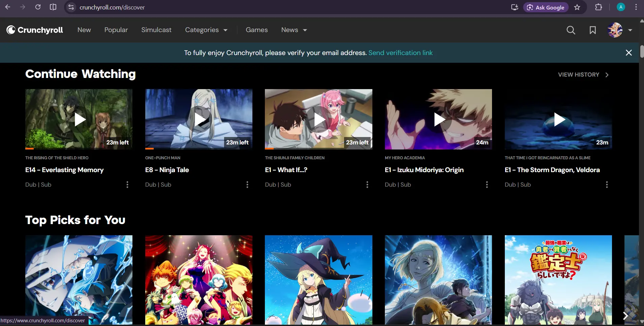Click progress bar under Shield Hero thumbnail
This screenshot has height=326, width=644.
(79, 148)
